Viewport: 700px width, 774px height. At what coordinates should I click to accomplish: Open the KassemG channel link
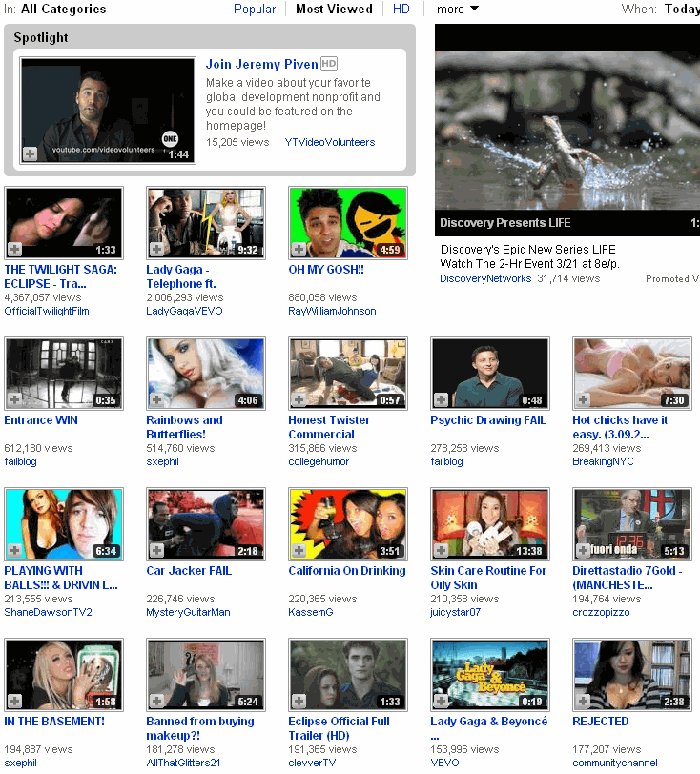pyautogui.click(x=311, y=612)
